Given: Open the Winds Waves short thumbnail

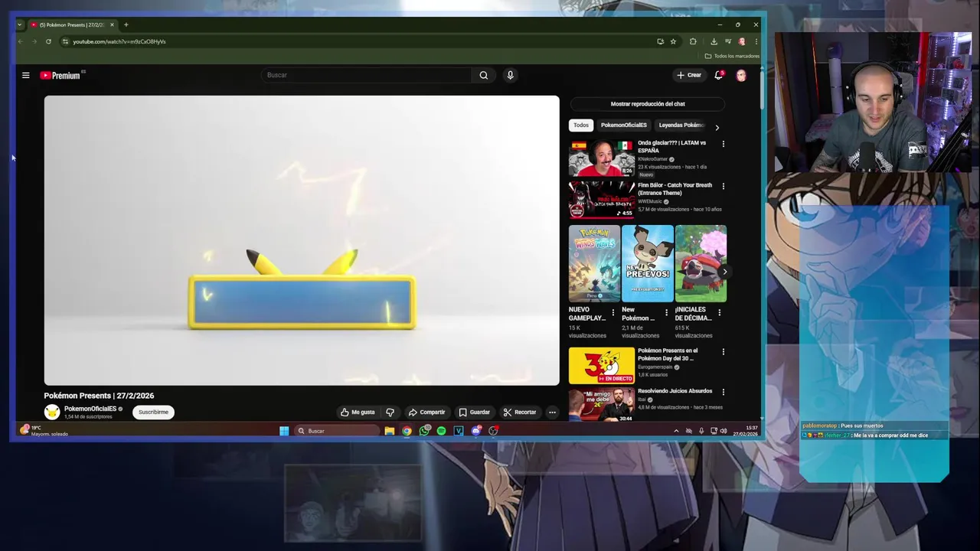Looking at the screenshot, I should tap(594, 263).
